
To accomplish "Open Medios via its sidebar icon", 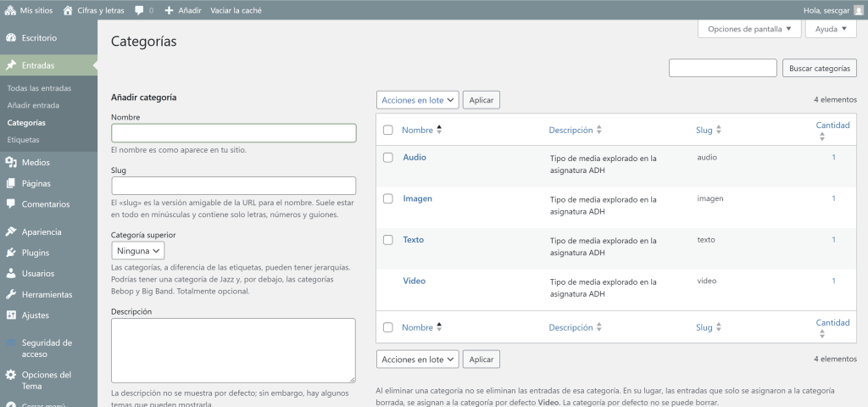I will click(11, 163).
